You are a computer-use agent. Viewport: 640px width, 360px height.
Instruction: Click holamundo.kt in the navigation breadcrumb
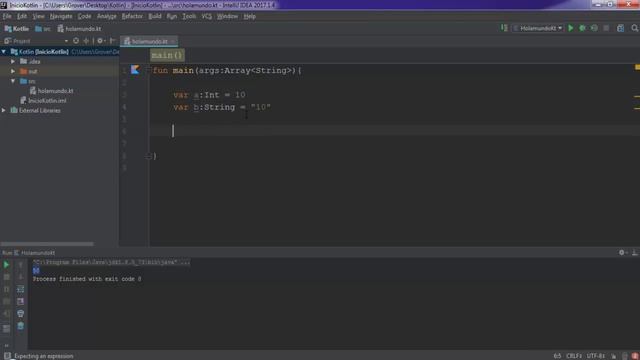tap(79, 29)
